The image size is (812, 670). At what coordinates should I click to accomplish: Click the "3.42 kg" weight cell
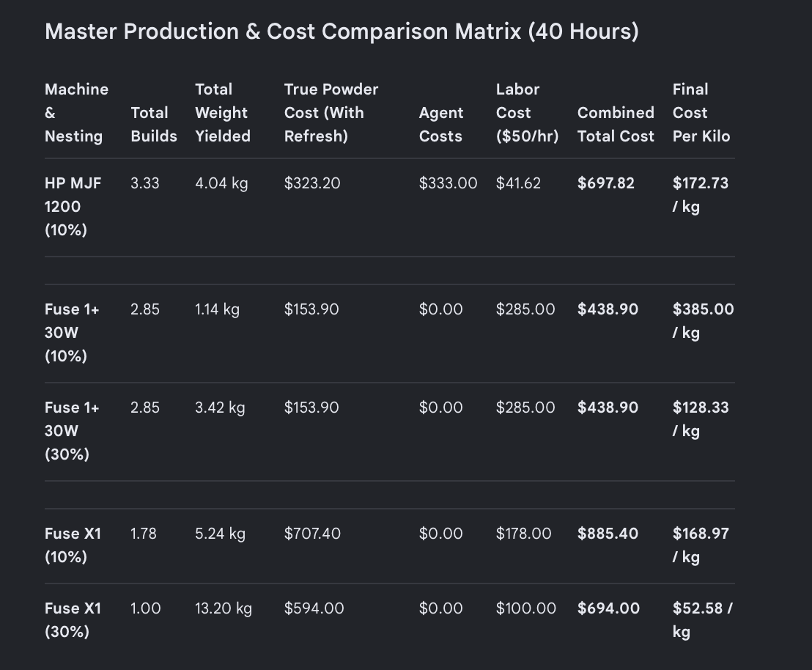coord(220,408)
